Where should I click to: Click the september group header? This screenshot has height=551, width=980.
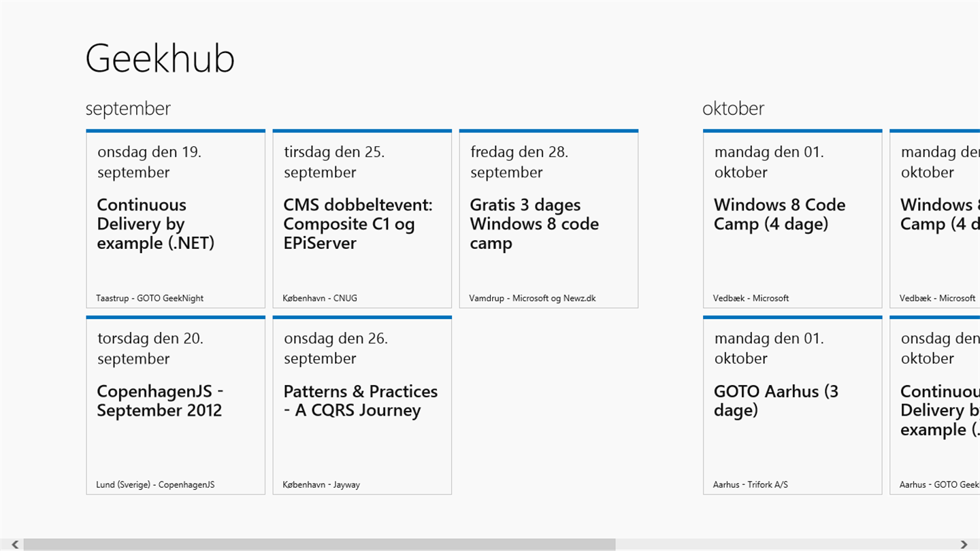pyautogui.click(x=128, y=109)
